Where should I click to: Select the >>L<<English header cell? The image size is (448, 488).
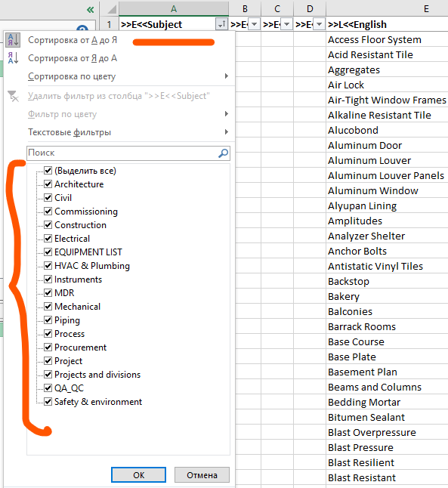(388, 24)
